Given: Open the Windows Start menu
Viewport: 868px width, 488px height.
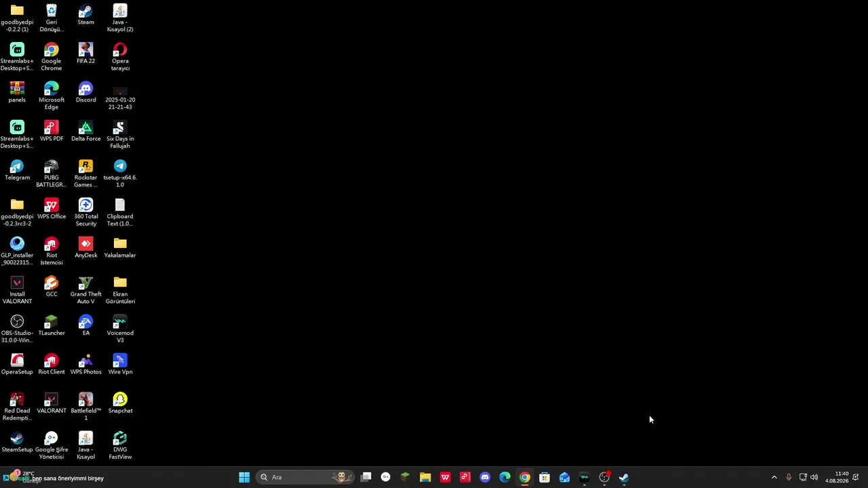Looking at the screenshot, I should (244, 477).
